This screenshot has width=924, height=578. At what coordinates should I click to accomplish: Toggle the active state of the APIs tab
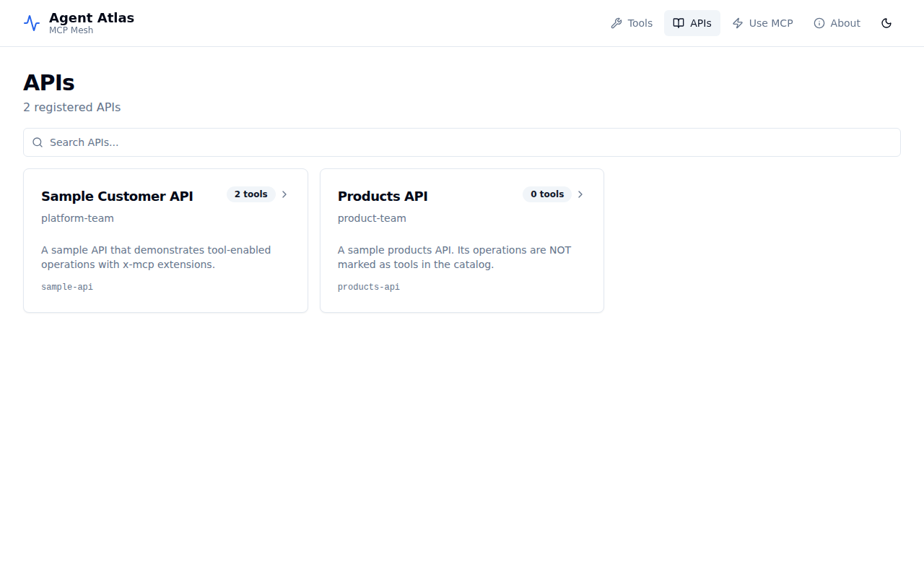[x=692, y=22]
